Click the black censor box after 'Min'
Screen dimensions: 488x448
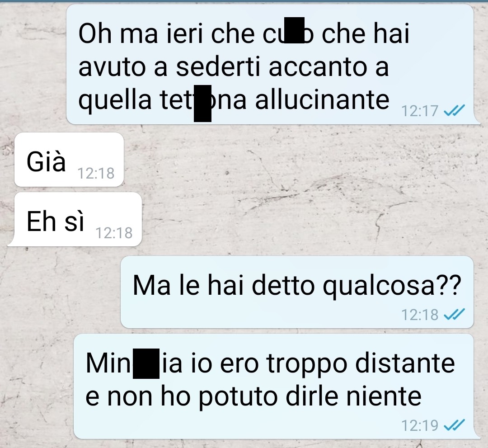click(x=146, y=364)
